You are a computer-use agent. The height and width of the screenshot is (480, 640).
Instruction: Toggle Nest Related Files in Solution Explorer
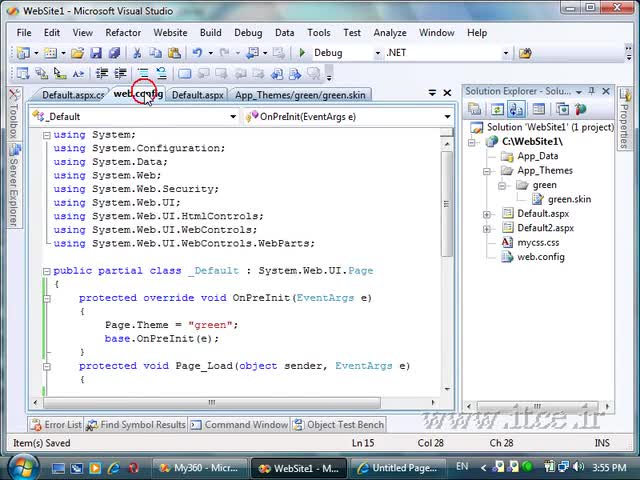click(516, 109)
